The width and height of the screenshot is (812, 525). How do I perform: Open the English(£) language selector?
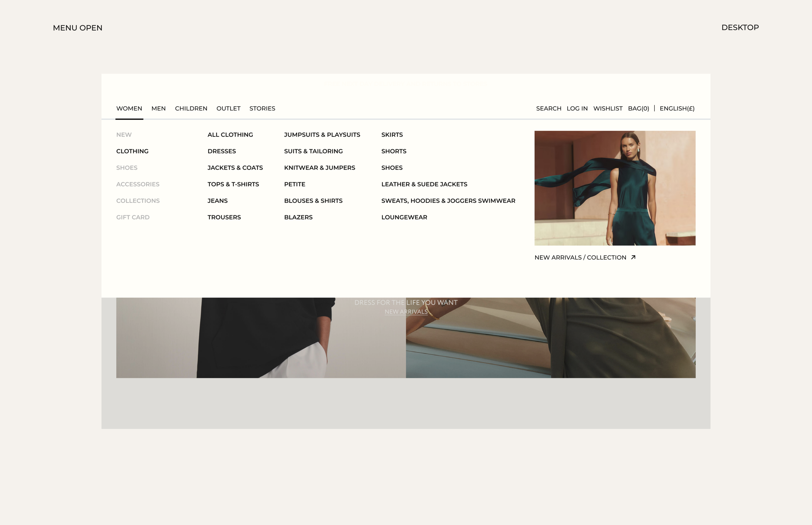coord(677,108)
